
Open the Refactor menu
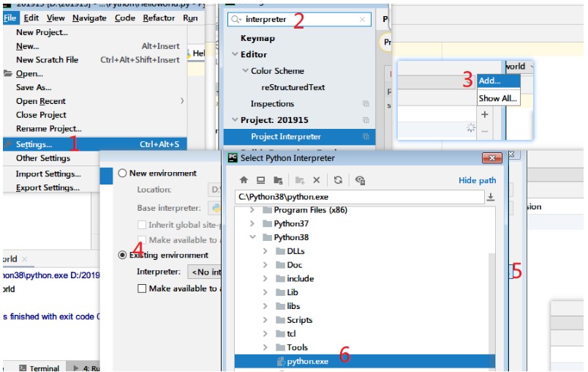(159, 18)
